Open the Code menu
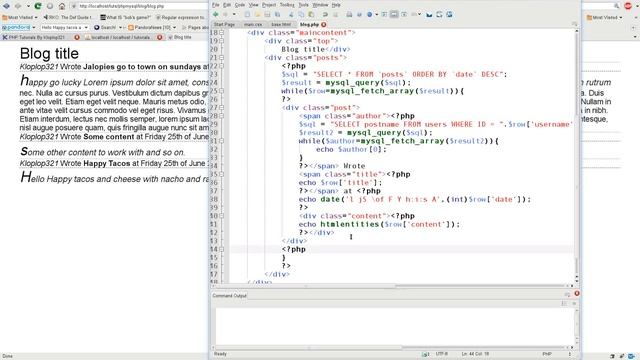This screenshot has height=360, width=640. click(x=240, y=5)
